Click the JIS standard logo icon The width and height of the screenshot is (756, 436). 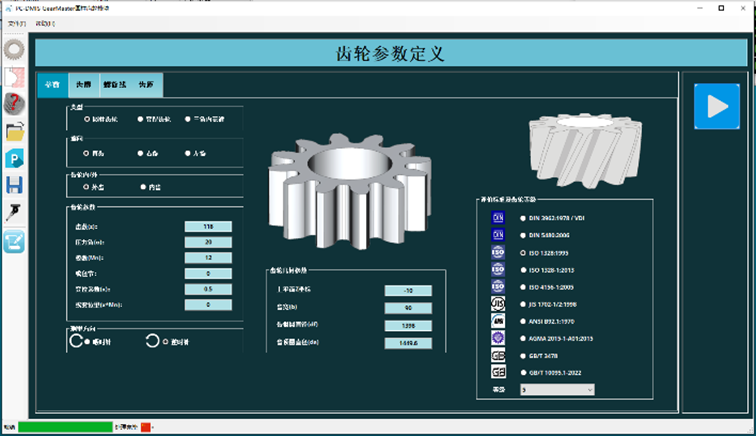498,302
